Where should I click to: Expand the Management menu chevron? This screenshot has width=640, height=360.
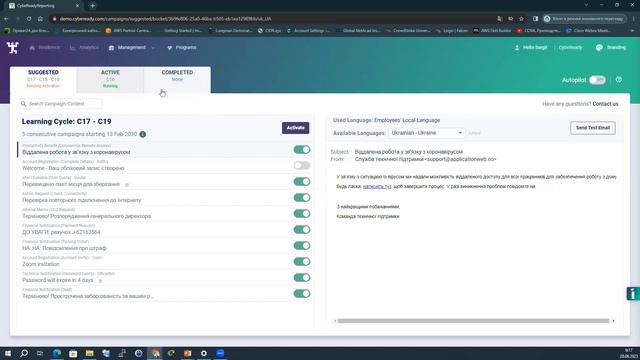click(153, 48)
